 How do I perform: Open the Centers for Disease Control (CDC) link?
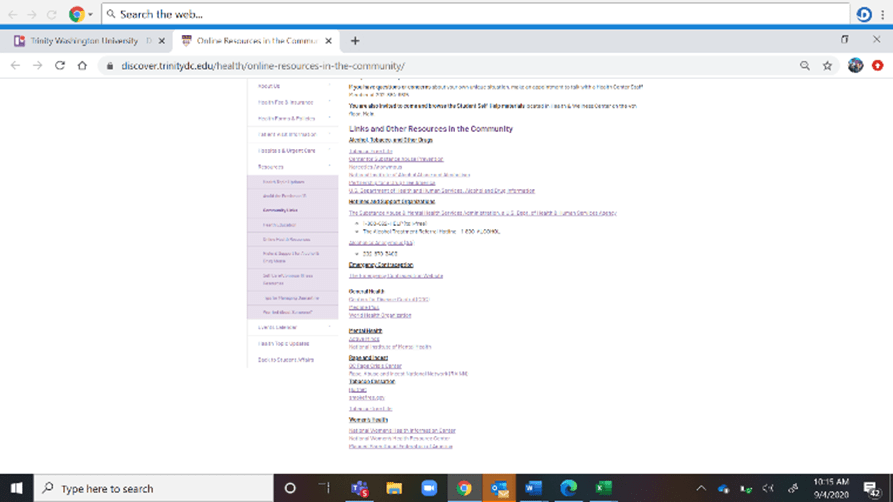click(x=389, y=299)
